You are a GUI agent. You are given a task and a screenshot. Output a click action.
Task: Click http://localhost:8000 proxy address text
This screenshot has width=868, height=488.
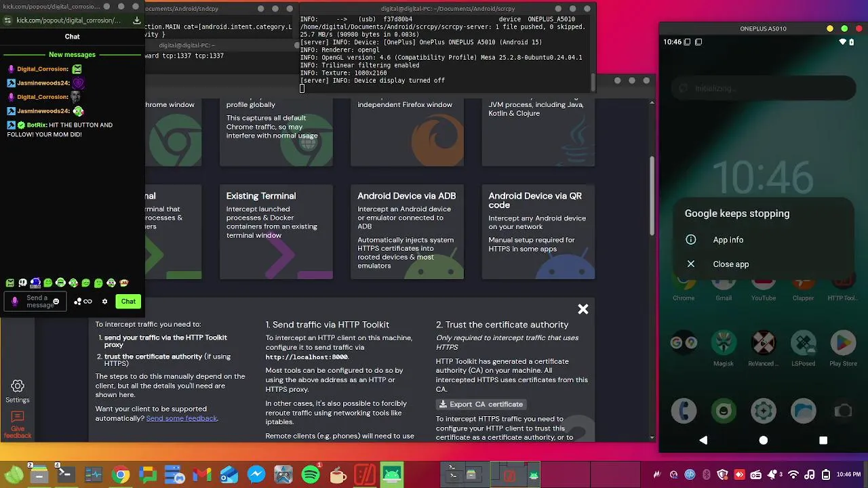[306, 357]
